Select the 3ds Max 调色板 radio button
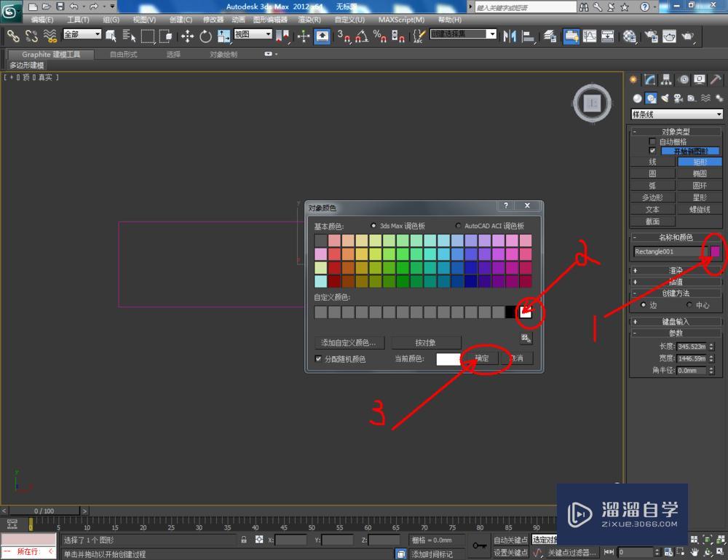This screenshot has width=728, height=560. (x=373, y=226)
